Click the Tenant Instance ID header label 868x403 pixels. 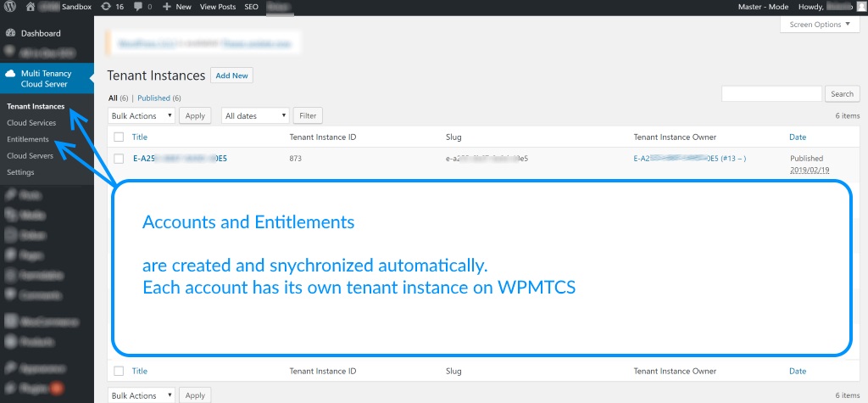[x=323, y=137]
